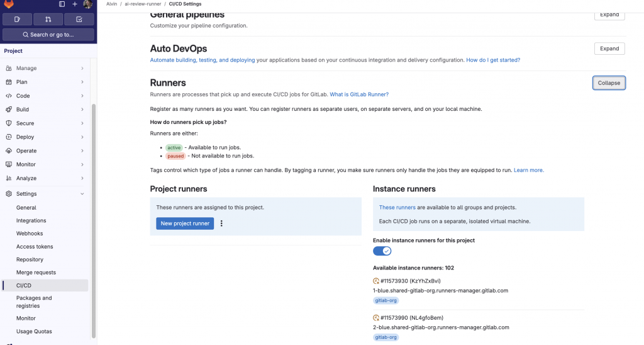Click the green 'active' status badge
The height and width of the screenshot is (345, 644).
[174, 147]
